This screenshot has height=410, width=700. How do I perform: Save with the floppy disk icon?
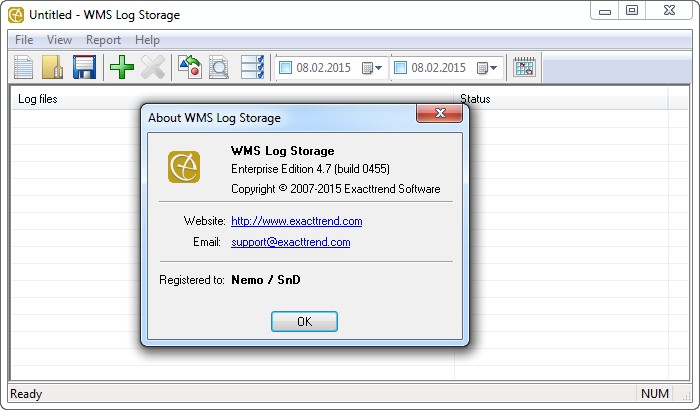point(84,67)
